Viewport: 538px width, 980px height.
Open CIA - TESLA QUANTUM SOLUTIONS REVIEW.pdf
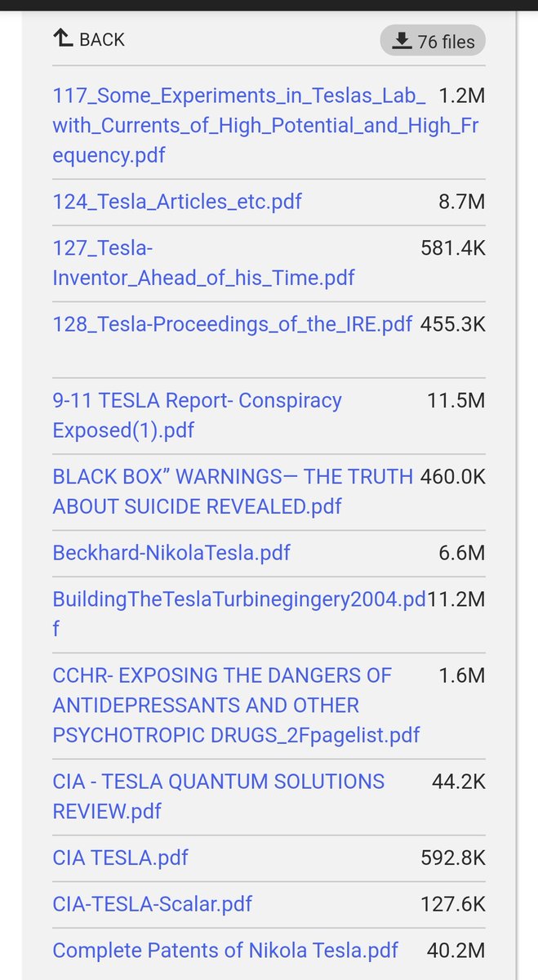click(218, 795)
